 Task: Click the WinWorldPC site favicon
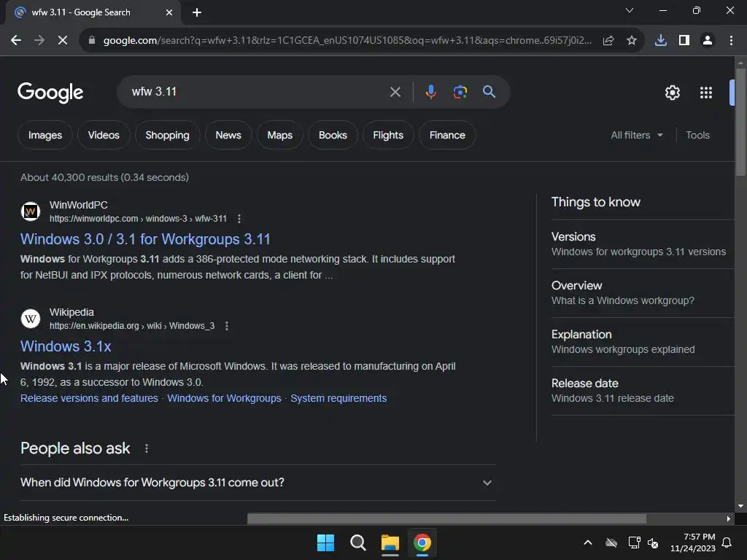(31, 211)
